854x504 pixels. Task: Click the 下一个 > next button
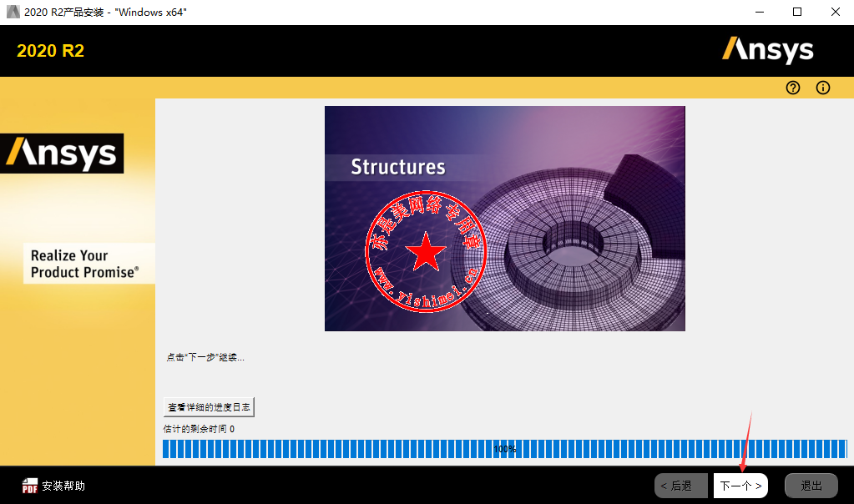tap(740, 486)
